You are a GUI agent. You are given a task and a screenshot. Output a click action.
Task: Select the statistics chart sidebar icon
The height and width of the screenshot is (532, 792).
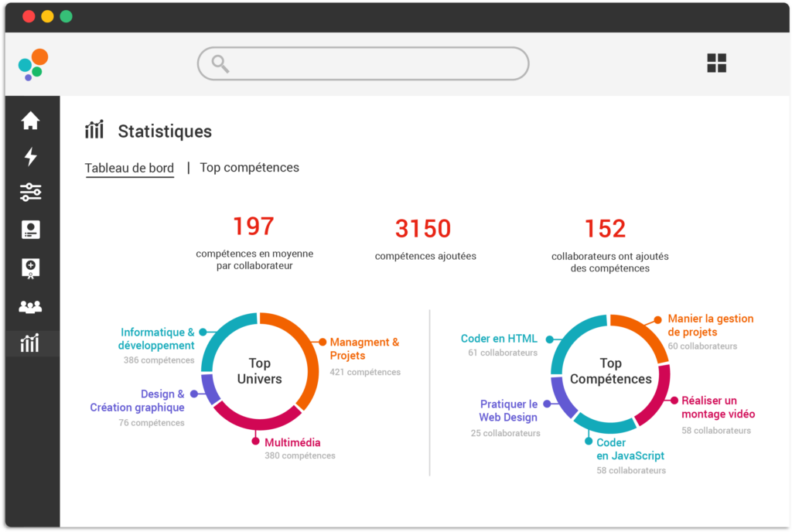(30, 343)
